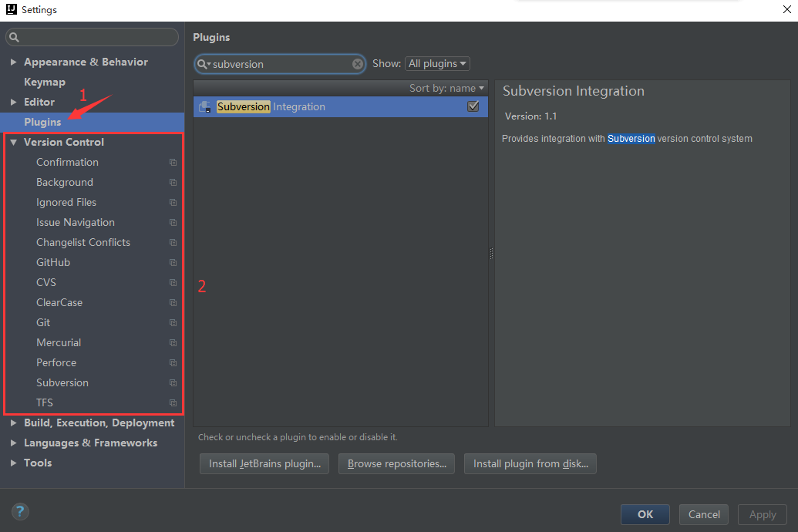Viewport: 798px width, 532px height.
Task: Click the per-project copy icon beside CVS
Action: [173, 282]
